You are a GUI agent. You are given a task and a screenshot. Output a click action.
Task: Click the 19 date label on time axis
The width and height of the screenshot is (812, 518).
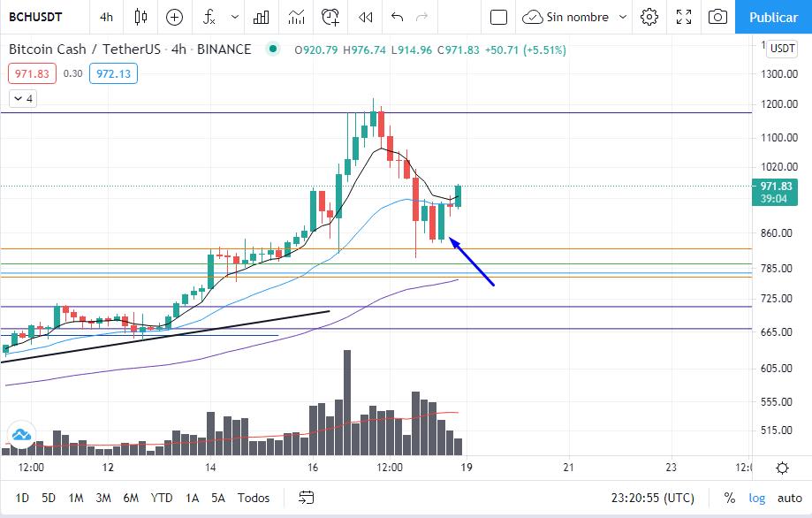click(466, 468)
